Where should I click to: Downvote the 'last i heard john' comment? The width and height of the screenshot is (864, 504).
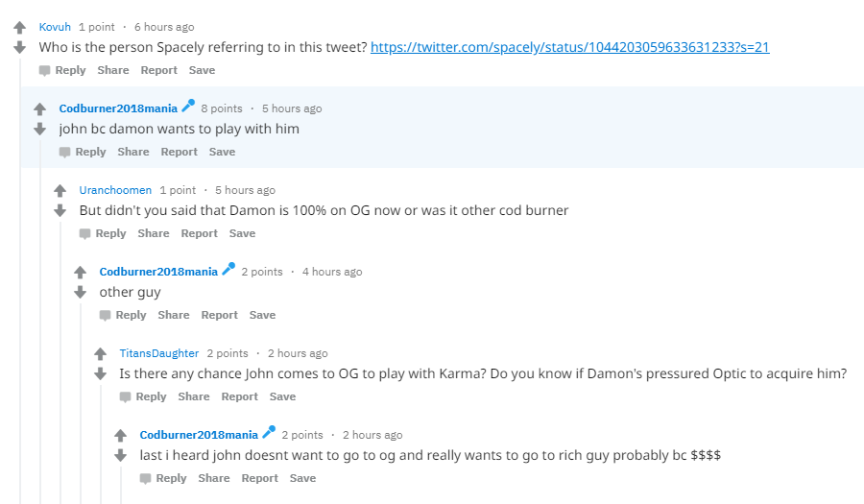pyautogui.click(x=120, y=455)
